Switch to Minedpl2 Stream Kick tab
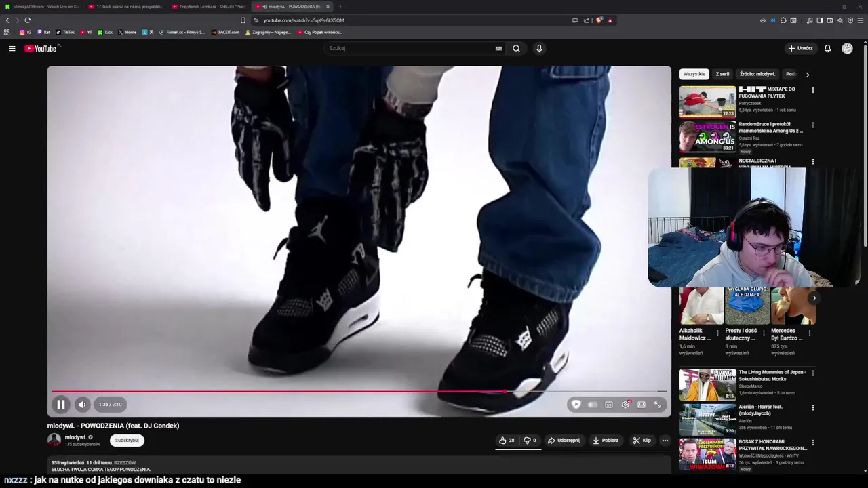Image resolution: width=868 pixels, height=488 pixels. pyautogui.click(x=42, y=7)
